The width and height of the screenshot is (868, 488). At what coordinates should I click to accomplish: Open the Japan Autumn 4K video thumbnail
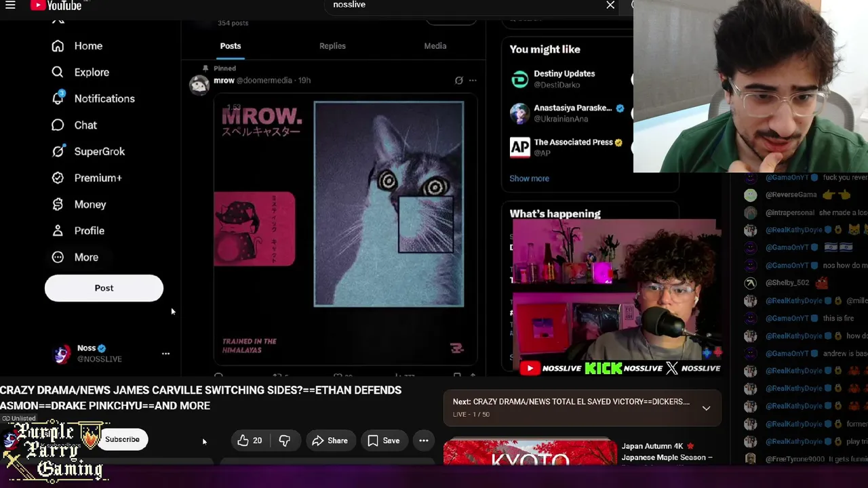pos(530,453)
